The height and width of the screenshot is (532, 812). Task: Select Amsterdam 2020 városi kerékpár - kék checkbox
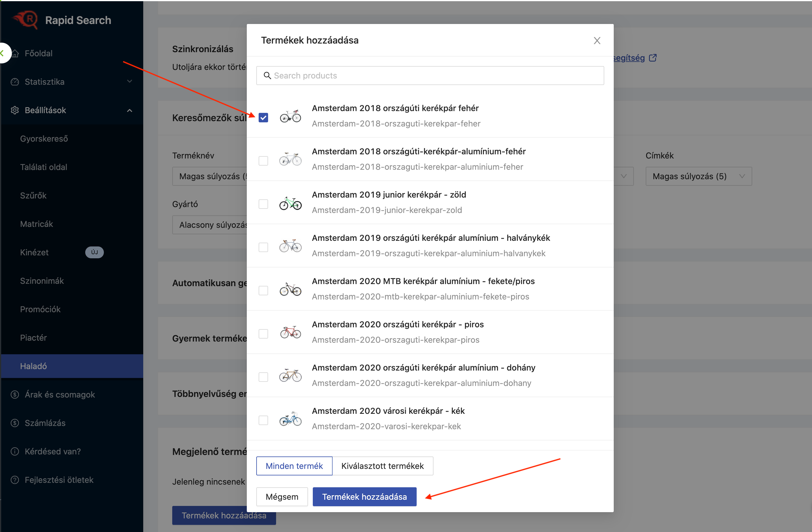tap(263, 420)
